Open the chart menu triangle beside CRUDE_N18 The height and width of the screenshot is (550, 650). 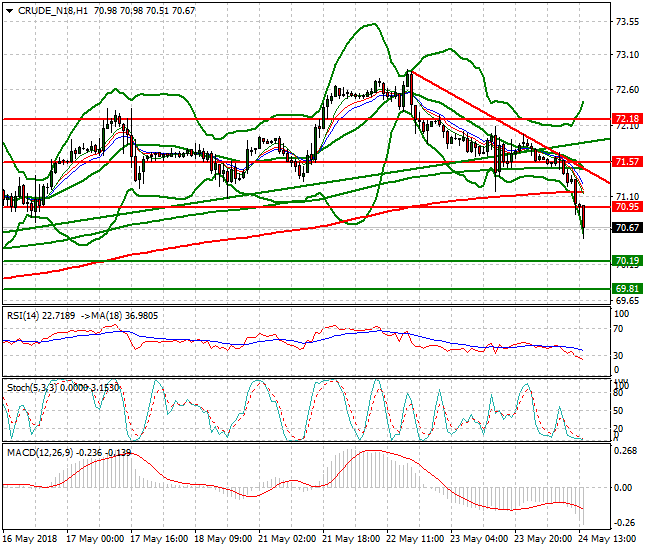pyautogui.click(x=9, y=11)
